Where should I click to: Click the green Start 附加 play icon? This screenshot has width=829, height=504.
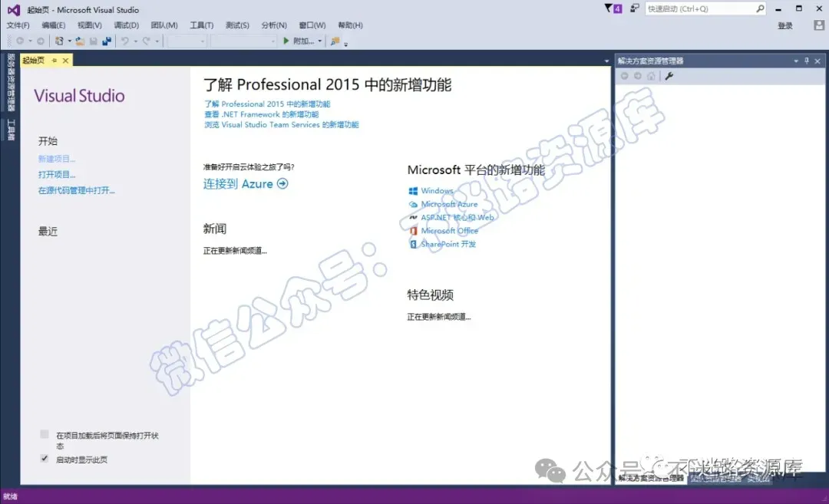tap(286, 41)
